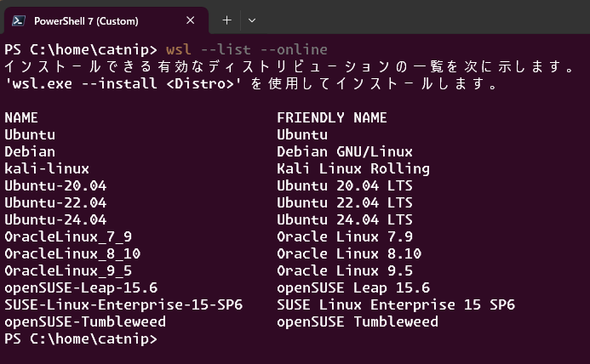Click the openSUSE-Tumbleweed distro name
The image size is (590, 364).
pyautogui.click(x=85, y=321)
